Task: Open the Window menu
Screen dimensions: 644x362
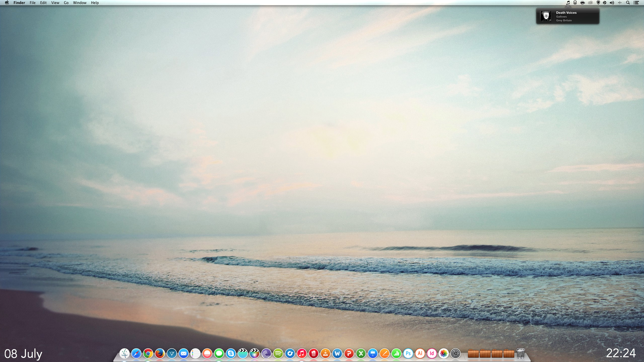Action: pyautogui.click(x=80, y=3)
